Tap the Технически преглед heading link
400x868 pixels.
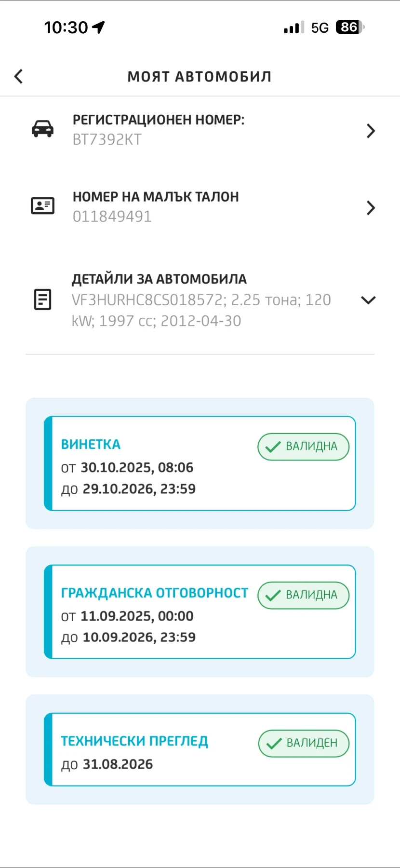[x=134, y=741]
